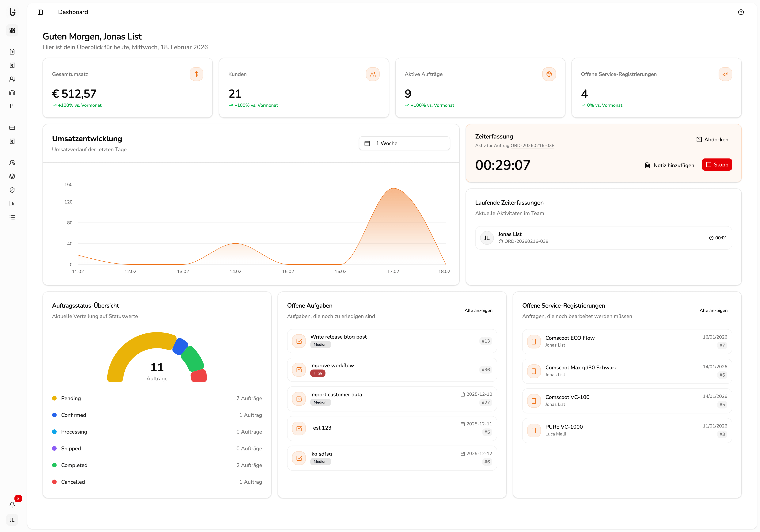This screenshot has height=532, width=760.
Task: Open order link ORD-20260216-038 in Zeiterfassung
Action: [x=532, y=145]
